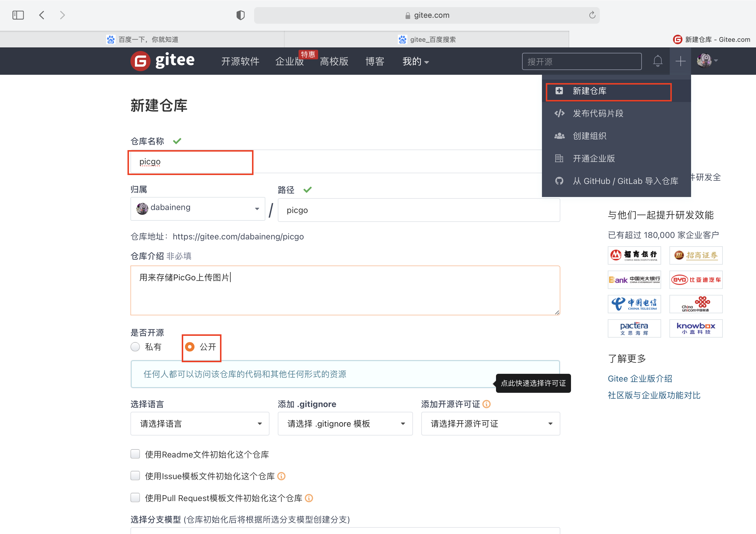Select the 公开 radio button
The image size is (756, 534).
coord(190,347)
